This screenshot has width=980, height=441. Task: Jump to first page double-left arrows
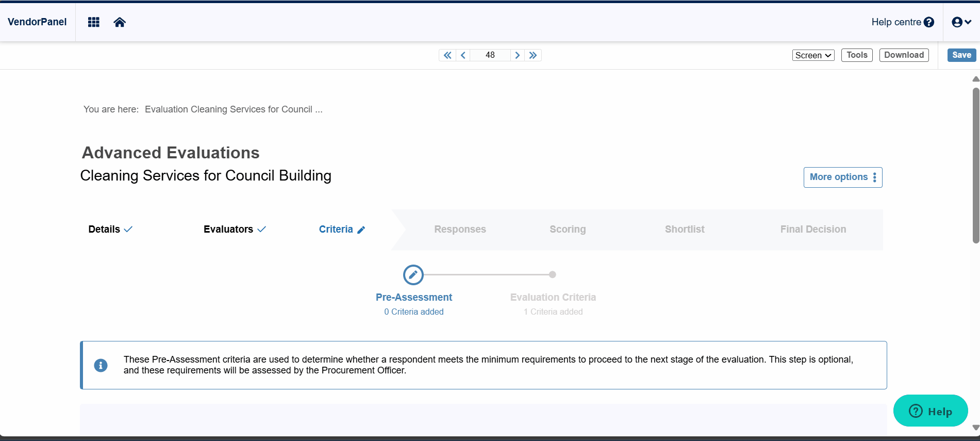click(447, 55)
